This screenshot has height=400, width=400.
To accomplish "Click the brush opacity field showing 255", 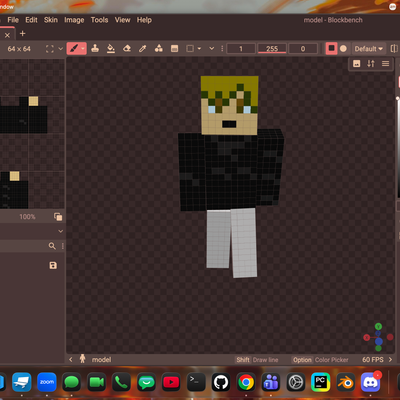I will tap(272, 49).
